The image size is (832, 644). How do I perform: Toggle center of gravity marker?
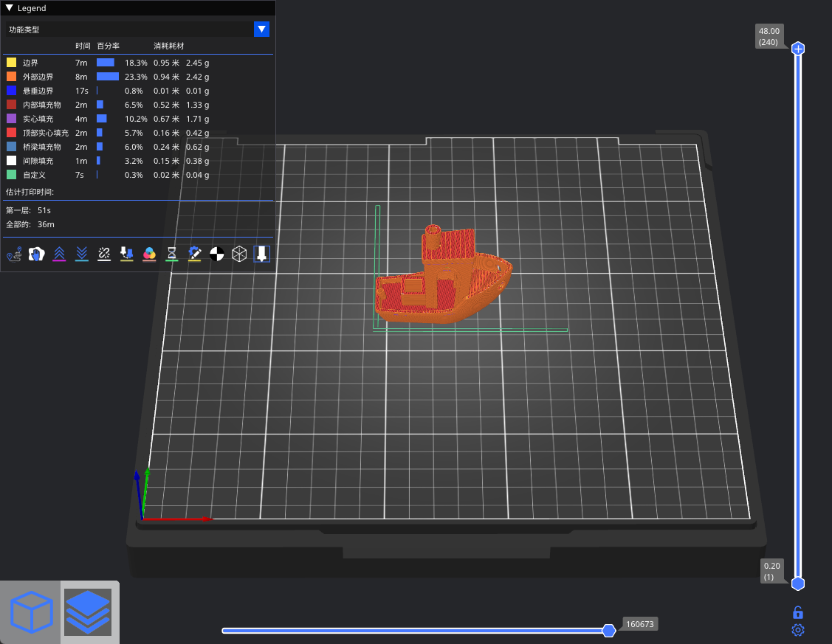pyautogui.click(x=217, y=255)
